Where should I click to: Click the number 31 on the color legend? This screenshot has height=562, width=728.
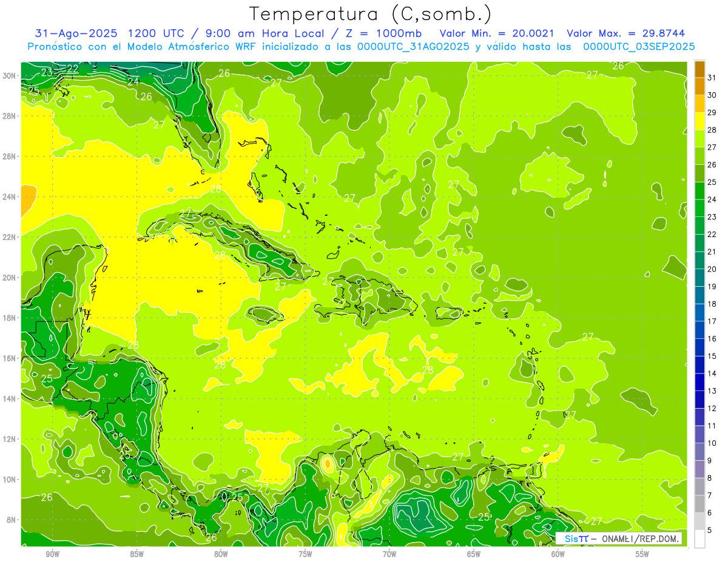coord(712,78)
